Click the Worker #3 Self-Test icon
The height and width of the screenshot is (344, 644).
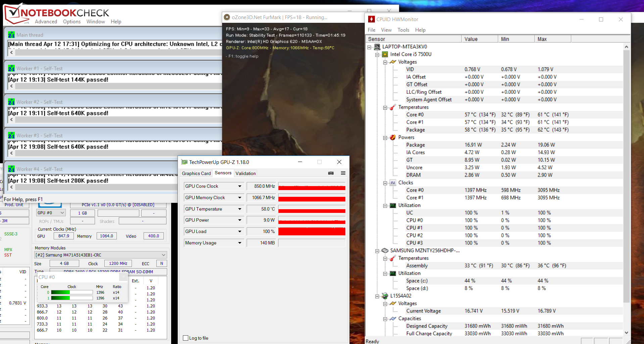[x=11, y=135]
